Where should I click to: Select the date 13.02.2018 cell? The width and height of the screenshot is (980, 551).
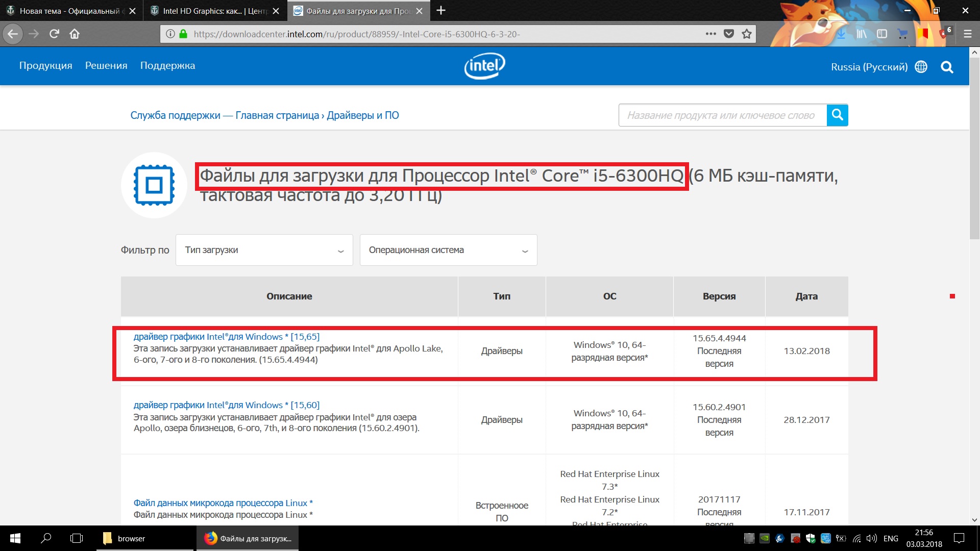click(x=806, y=351)
